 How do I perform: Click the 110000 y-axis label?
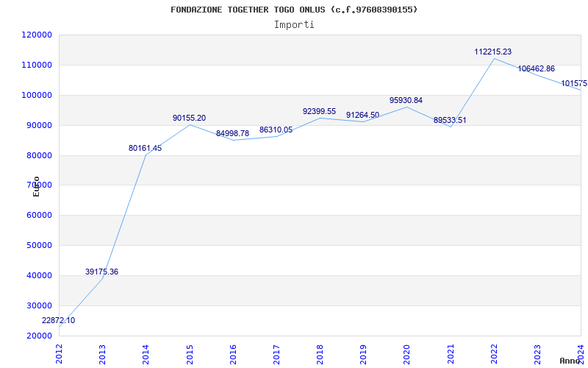pyautogui.click(x=36, y=65)
